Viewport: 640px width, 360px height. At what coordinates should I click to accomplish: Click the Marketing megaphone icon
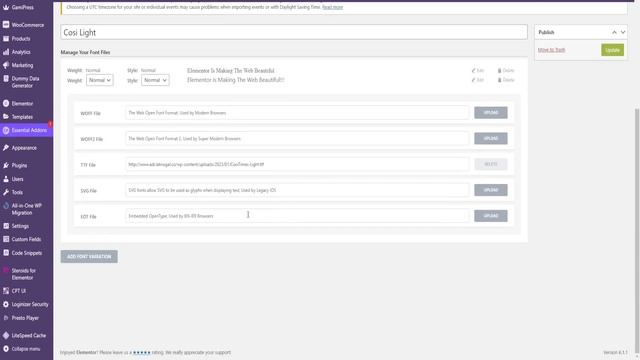(6, 65)
